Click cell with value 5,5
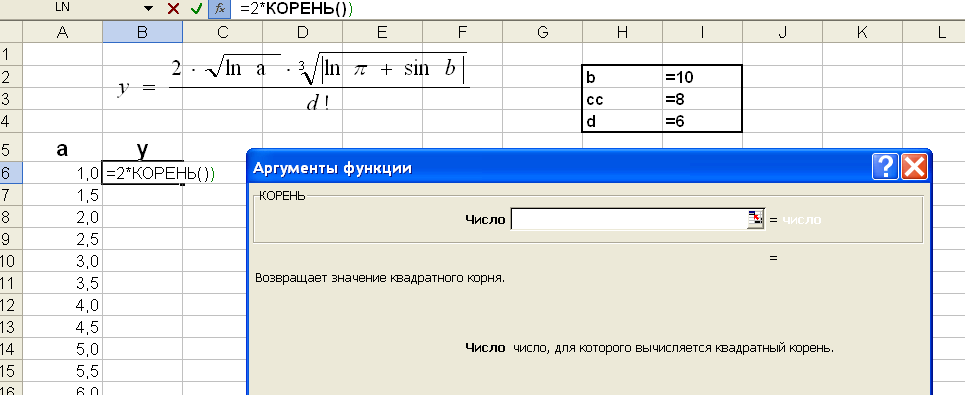 (x=62, y=371)
